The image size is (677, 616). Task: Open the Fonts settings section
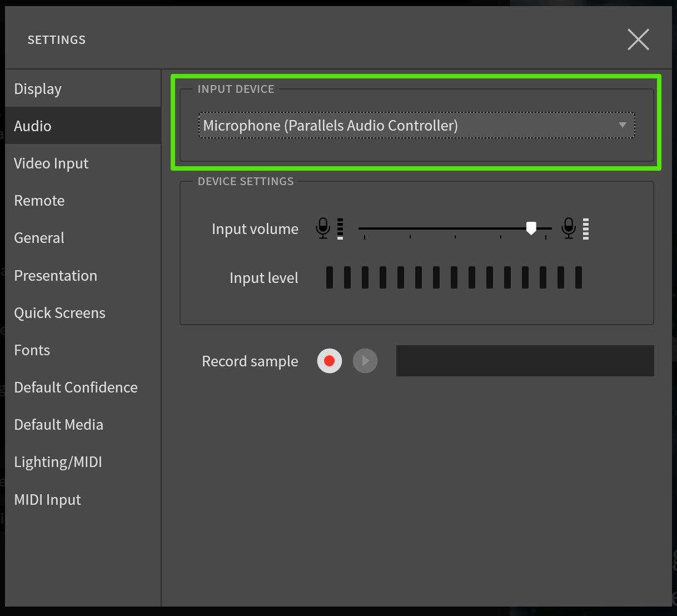[x=83, y=350]
